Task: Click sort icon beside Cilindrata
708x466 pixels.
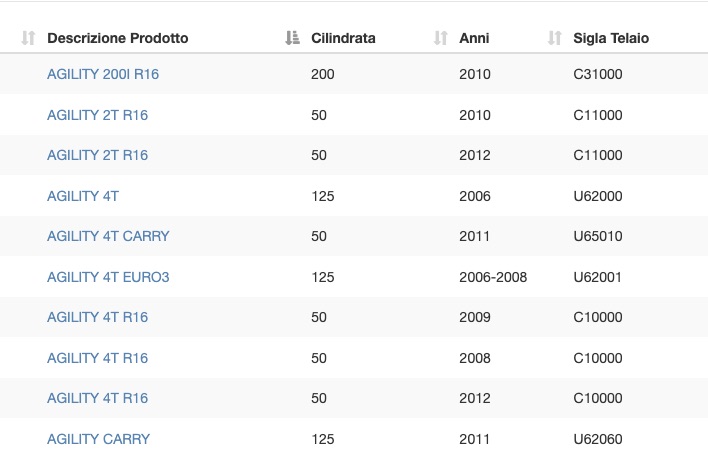Action: [x=293, y=38]
